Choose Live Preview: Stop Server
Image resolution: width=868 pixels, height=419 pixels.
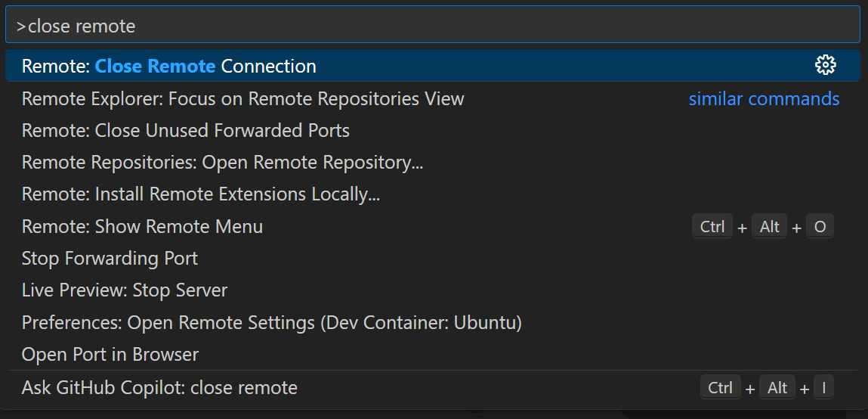125,290
